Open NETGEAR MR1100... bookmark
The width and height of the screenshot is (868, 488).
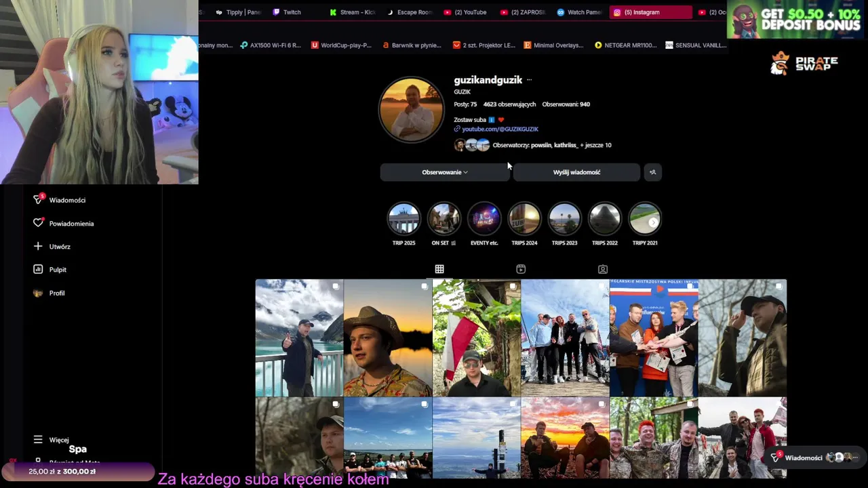tap(625, 45)
